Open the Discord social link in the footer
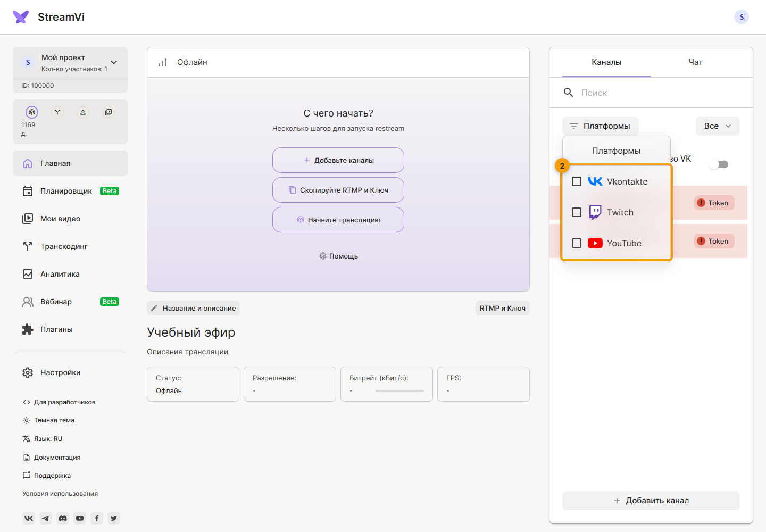 [x=63, y=518]
